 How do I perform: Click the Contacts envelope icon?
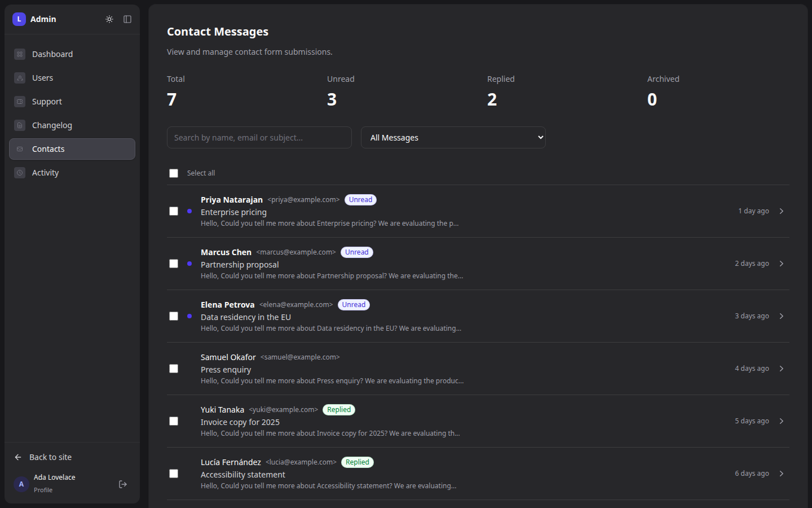pos(20,149)
